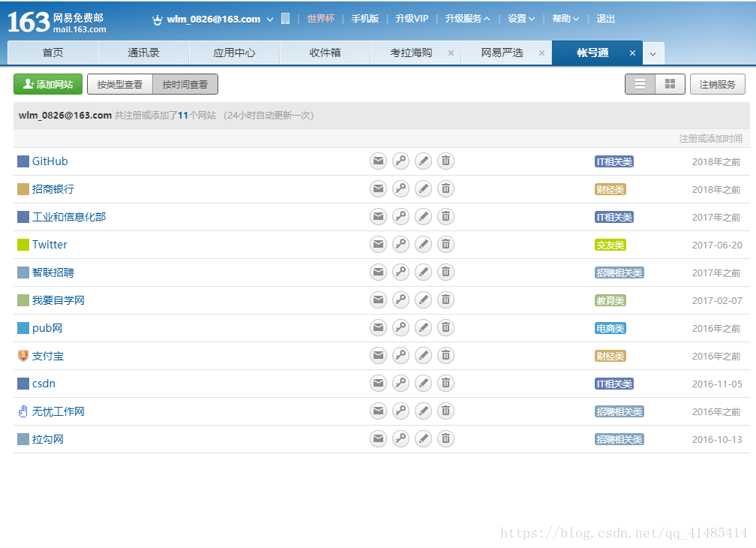756x548 pixels.
Task: Click the mail icon in GitHub row
Action: point(379,161)
